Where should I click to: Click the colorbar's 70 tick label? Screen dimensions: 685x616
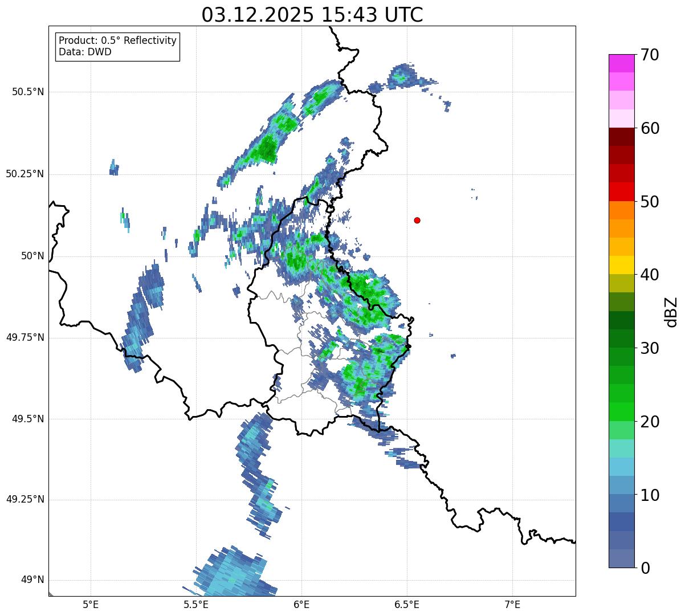(650, 55)
